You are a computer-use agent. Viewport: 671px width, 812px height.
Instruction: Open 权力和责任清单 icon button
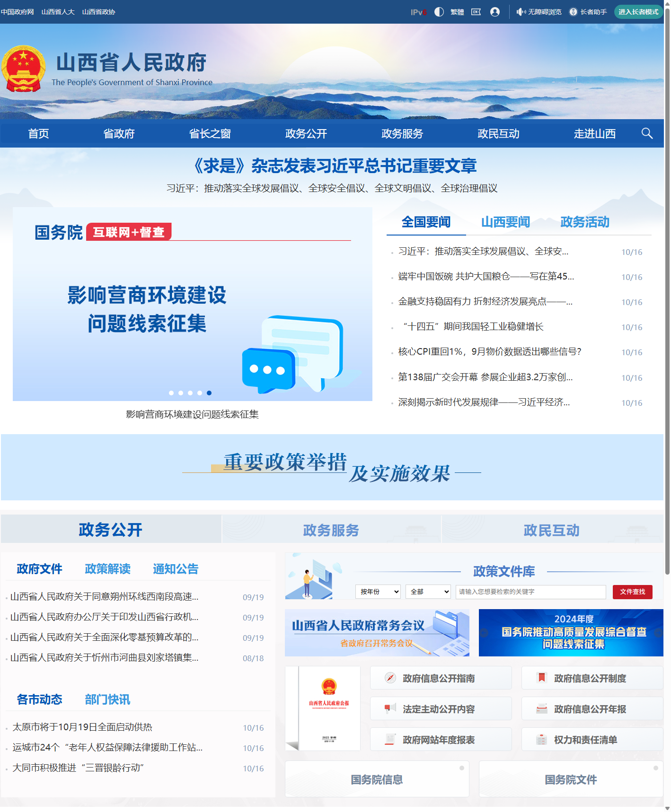pos(592,740)
